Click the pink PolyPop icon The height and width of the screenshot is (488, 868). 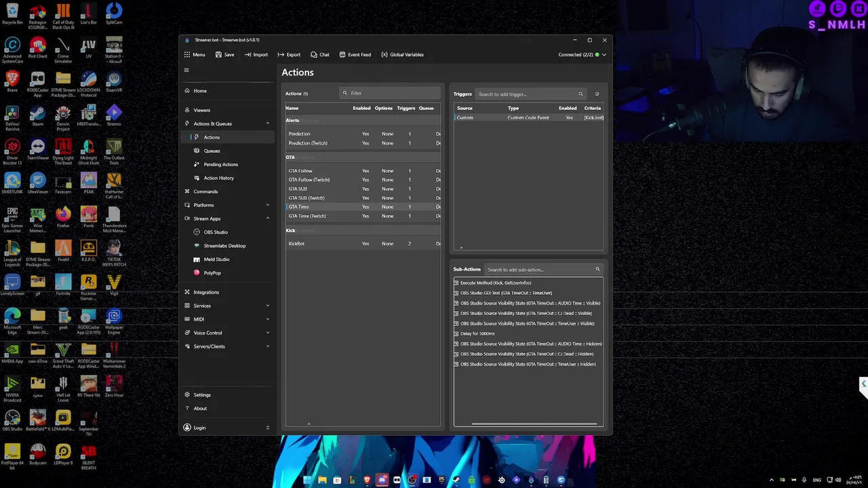point(197,272)
